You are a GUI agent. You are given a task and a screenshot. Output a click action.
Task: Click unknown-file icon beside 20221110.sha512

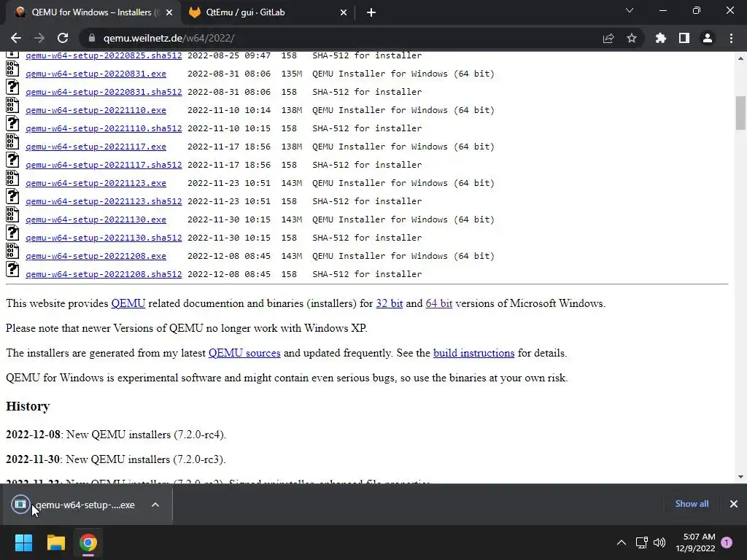12,123
